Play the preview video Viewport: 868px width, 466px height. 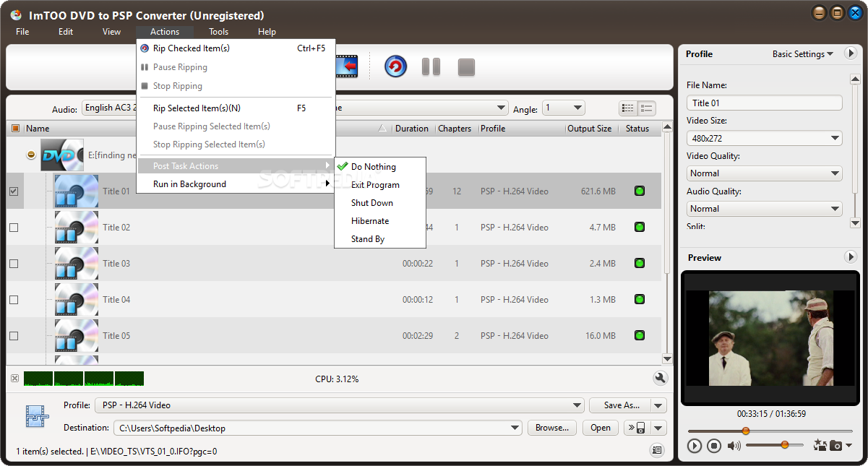pos(695,446)
